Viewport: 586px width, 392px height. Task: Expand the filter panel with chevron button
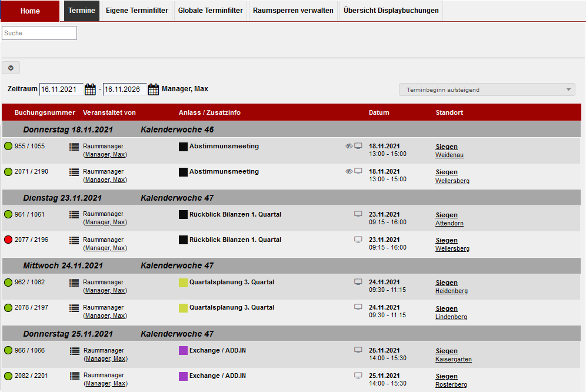(x=11, y=68)
